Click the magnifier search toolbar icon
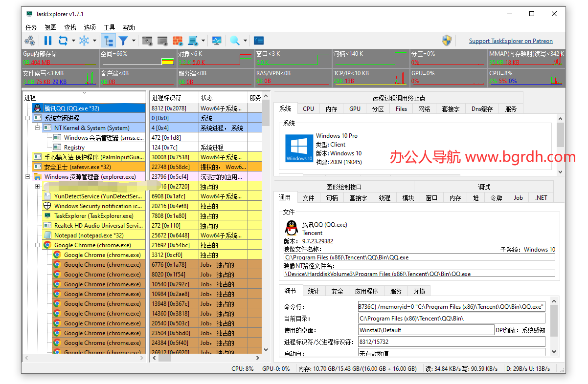The image size is (588, 384). point(235,41)
